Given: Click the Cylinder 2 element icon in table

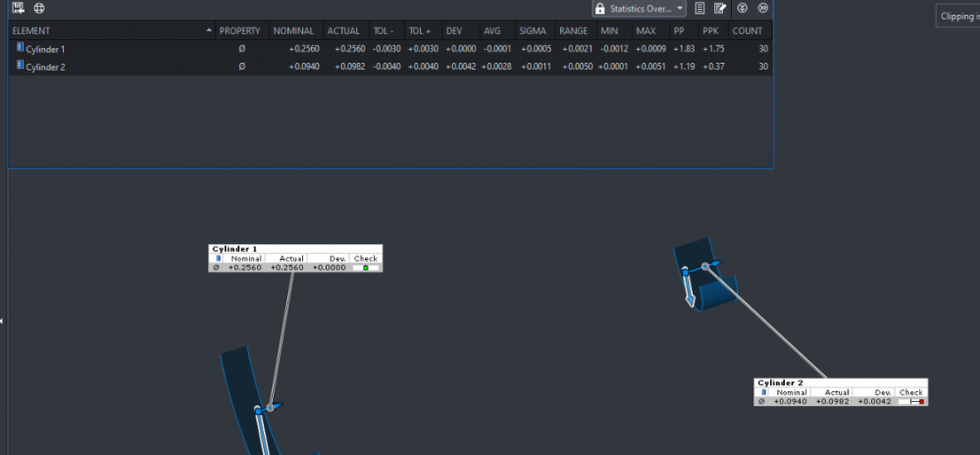Looking at the screenshot, I should 20,66.
